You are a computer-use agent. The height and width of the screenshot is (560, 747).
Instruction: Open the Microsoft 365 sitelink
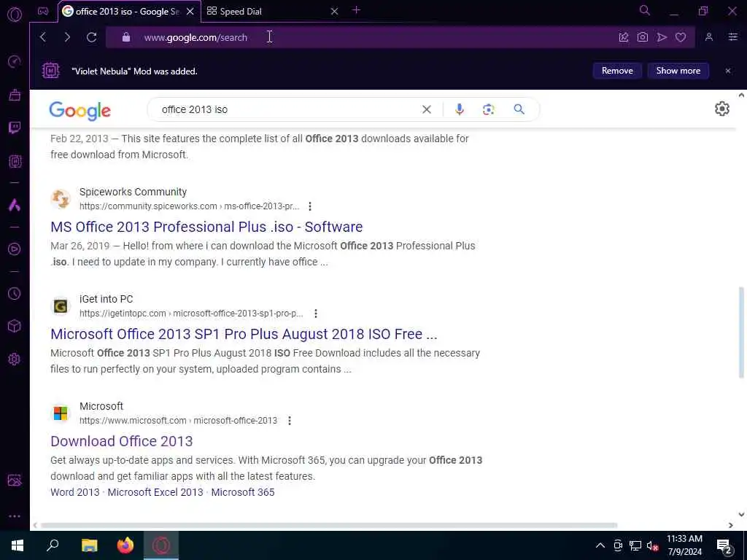pos(243,492)
